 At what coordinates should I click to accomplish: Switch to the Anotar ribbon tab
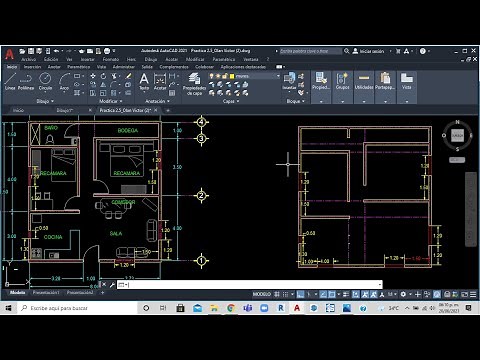54,67
